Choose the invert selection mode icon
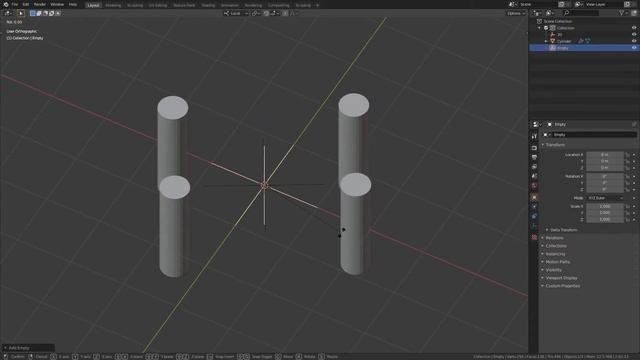 point(51,13)
